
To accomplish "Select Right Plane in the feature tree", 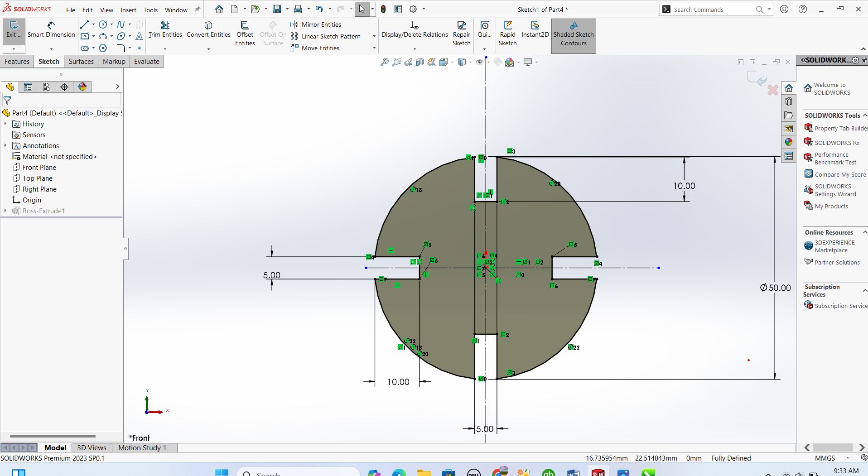I will 39,189.
